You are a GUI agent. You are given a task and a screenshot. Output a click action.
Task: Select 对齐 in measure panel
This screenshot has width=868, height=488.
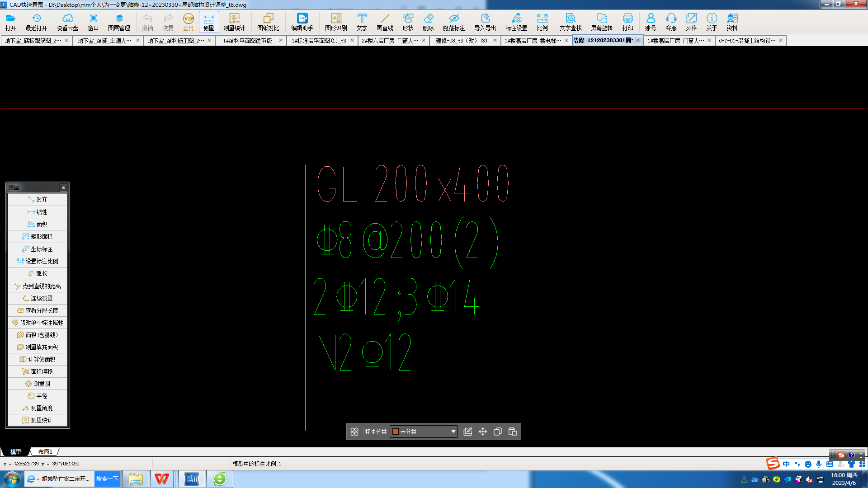38,199
